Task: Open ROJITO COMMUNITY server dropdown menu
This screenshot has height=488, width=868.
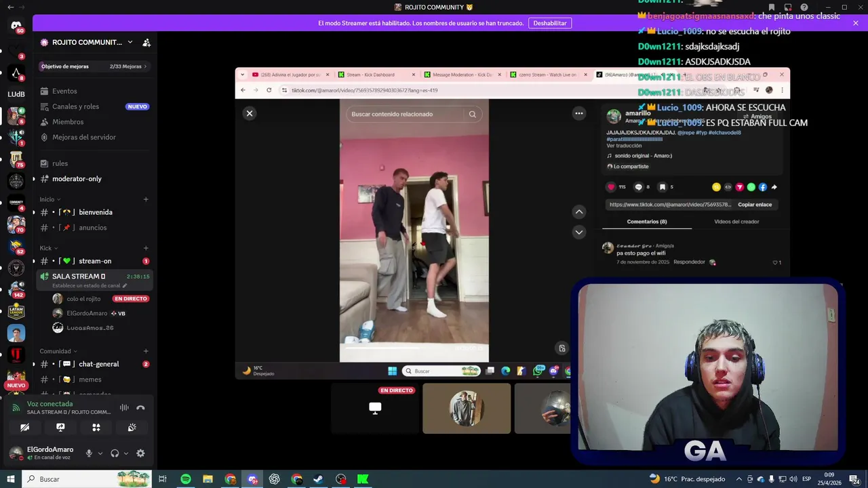Action: tap(130, 42)
